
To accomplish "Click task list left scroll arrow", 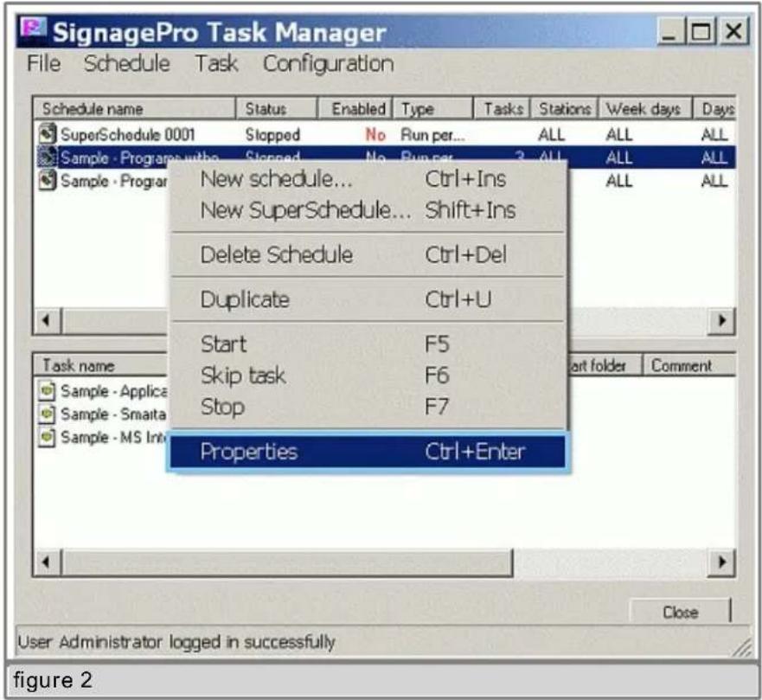I will (47, 562).
